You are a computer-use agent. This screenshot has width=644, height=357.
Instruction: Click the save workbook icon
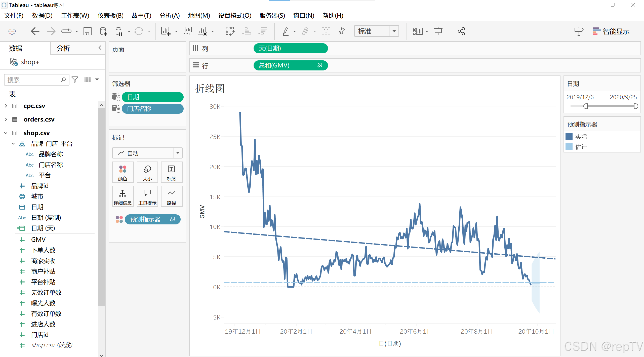point(87,31)
